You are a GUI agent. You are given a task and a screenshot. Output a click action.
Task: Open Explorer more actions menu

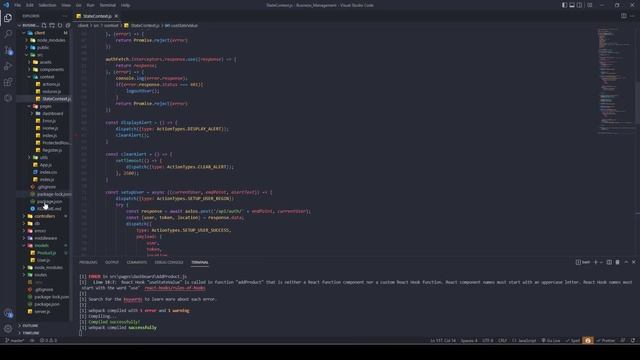tap(64, 16)
